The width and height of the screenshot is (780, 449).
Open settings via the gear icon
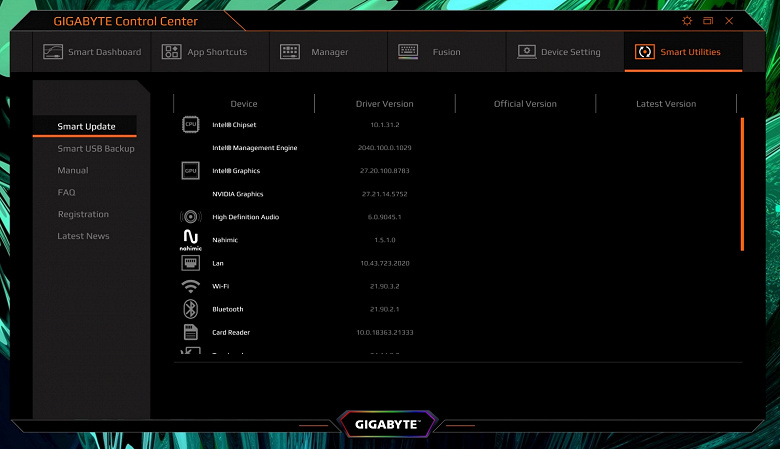click(687, 21)
